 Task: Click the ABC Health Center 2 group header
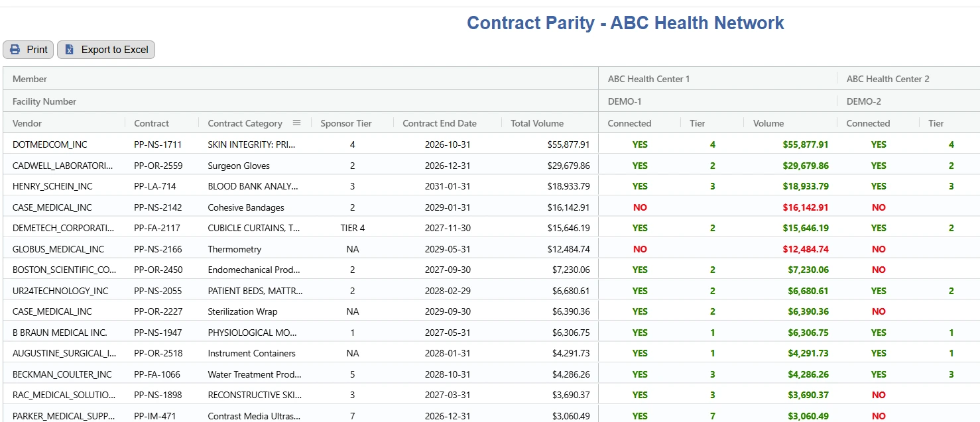888,79
